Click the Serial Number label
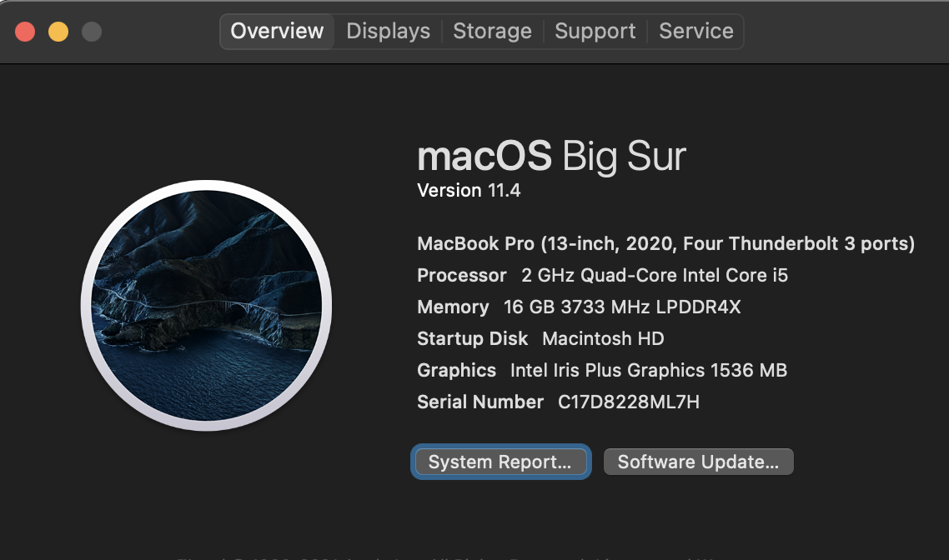The height and width of the screenshot is (560, 949). [480, 402]
